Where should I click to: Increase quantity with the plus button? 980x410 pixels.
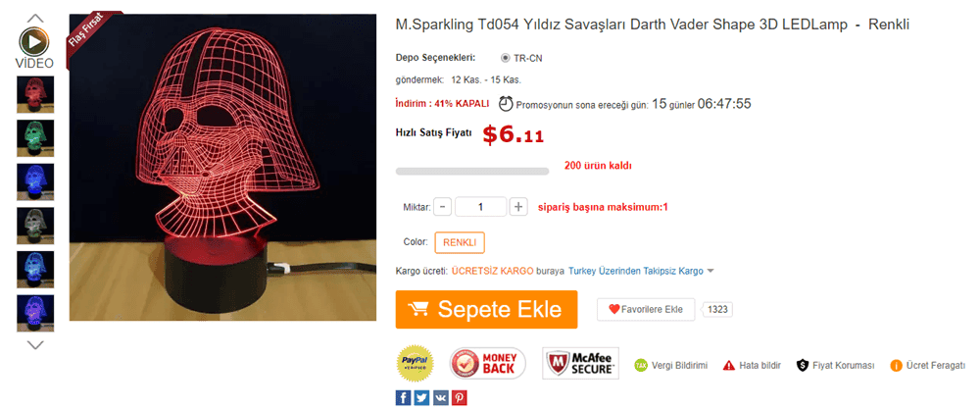(518, 207)
